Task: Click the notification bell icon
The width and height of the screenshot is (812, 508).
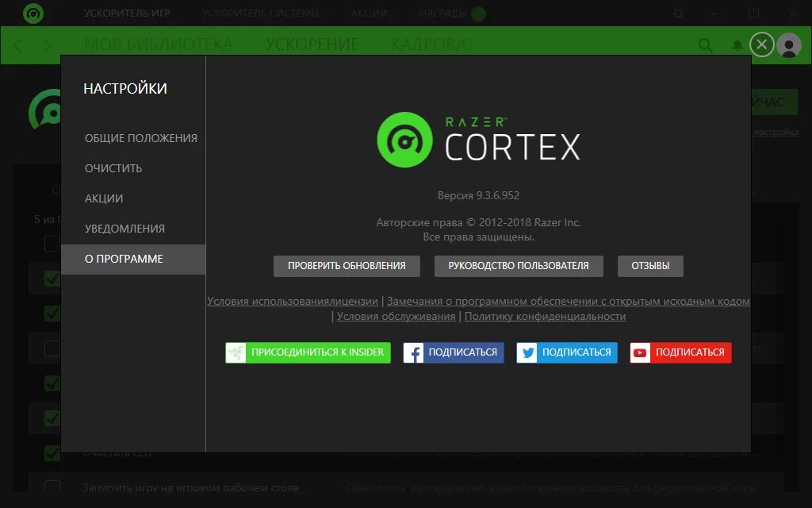Action: click(x=737, y=45)
